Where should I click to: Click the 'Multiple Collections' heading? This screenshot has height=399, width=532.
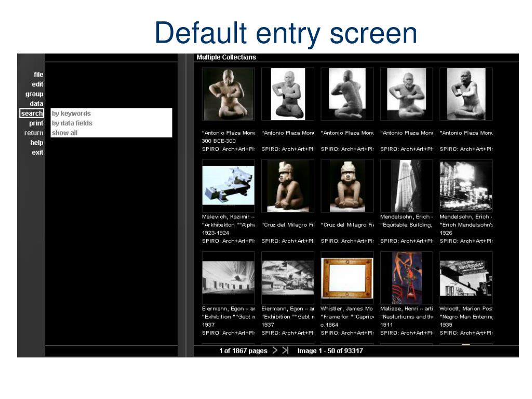(x=227, y=57)
